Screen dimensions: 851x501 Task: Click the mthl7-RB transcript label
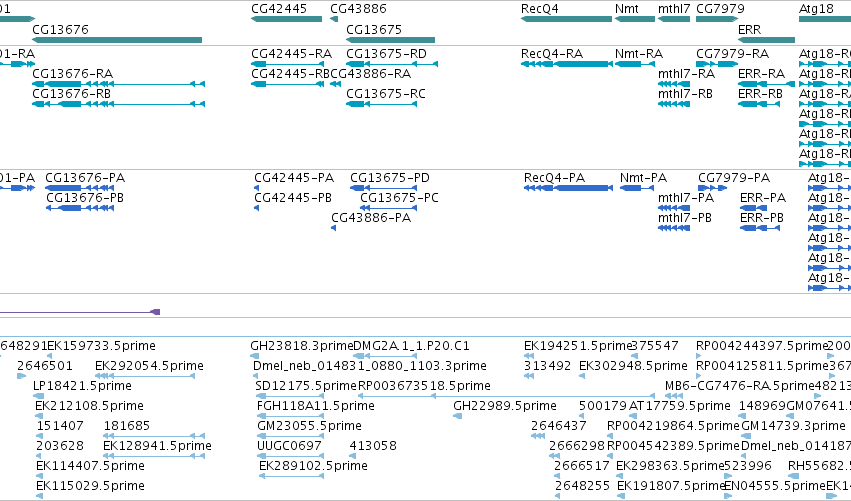click(x=685, y=94)
